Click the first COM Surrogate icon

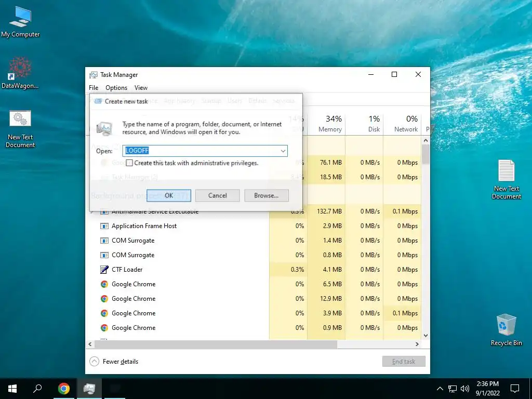104,241
